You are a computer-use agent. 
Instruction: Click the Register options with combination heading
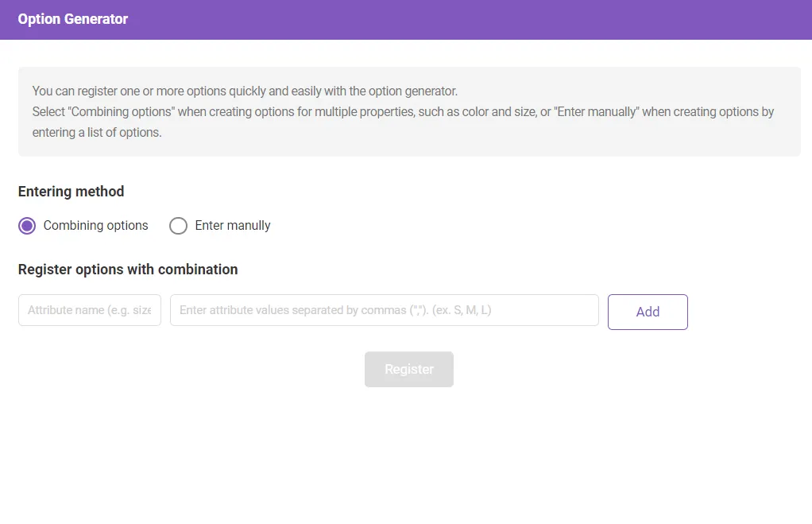coord(128,270)
